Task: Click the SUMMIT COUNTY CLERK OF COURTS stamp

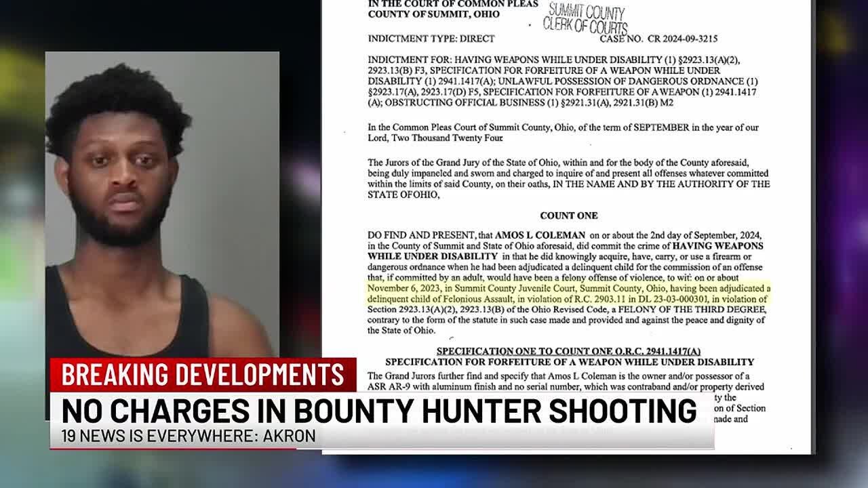Action: coord(585,19)
